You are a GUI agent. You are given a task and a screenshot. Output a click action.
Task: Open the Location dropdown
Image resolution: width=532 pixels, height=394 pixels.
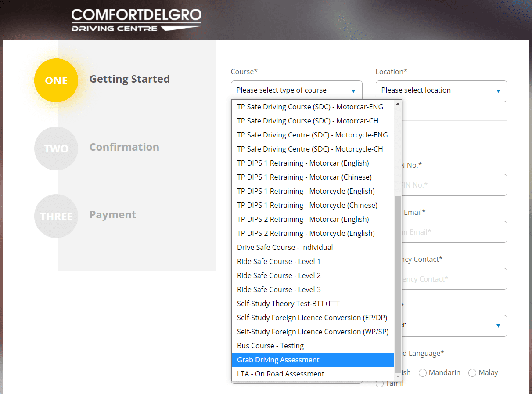tap(442, 91)
